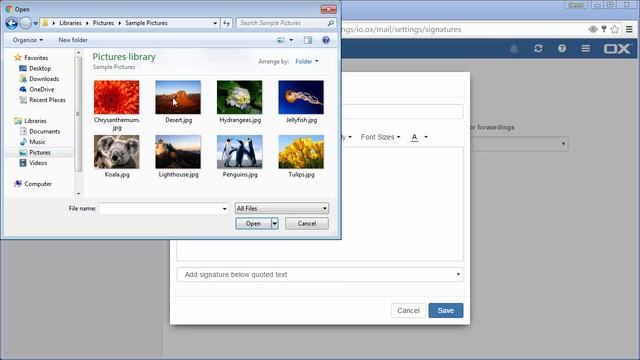Open the All Files type dropdown

pyautogui.click(x=282, y=209)
